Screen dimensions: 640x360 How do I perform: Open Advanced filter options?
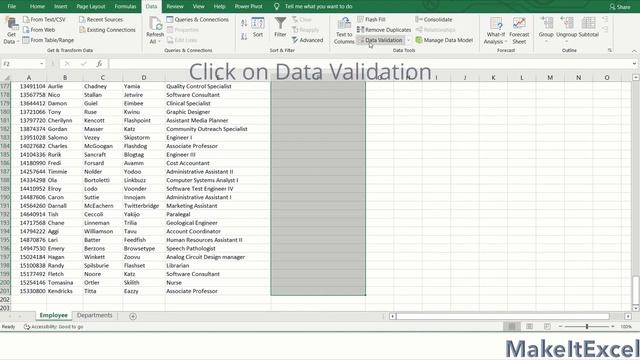pos(307,40)
